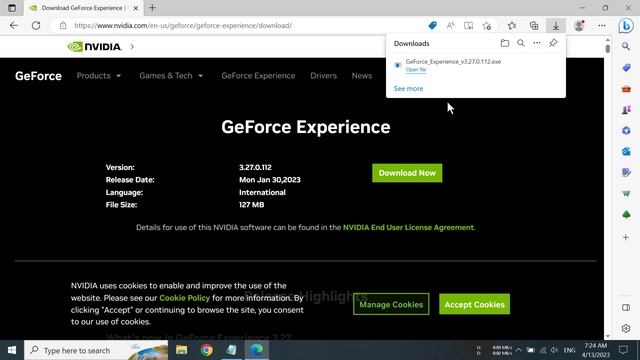Viewport: 640px width, 360px height.
Task: Show hidden system tray icons
Action: click(x=518, y=350)
